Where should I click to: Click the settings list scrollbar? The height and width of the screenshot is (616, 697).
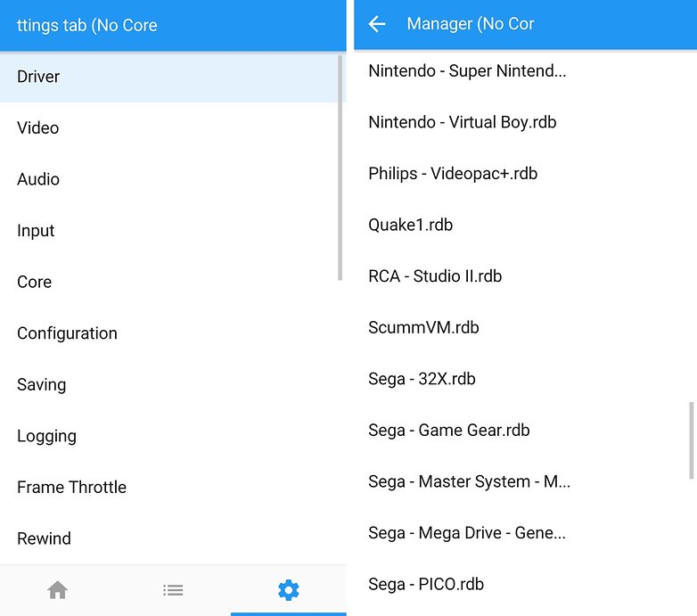tap(340, 168)
